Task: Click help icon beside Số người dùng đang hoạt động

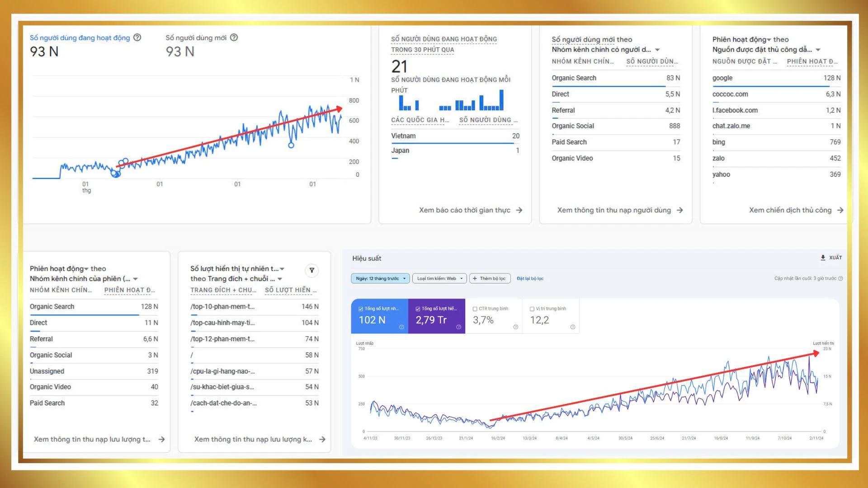Action: click(x=137, y=38)
